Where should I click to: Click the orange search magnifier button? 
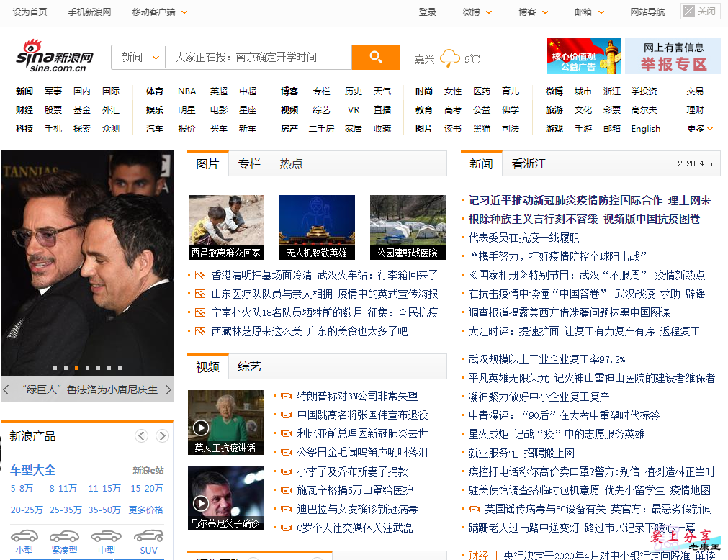376,57
